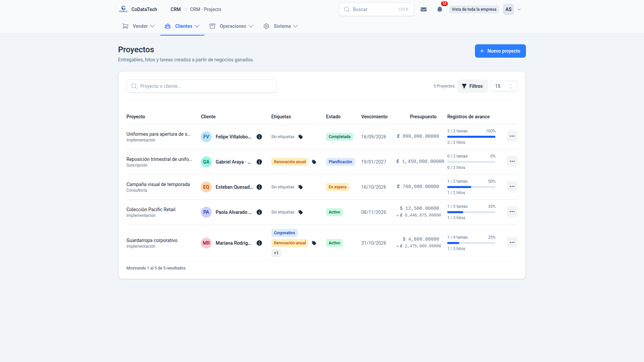This screenshot has height=362, width=644.
Task: Click the 50% progress bar
Action: point(471,187)
